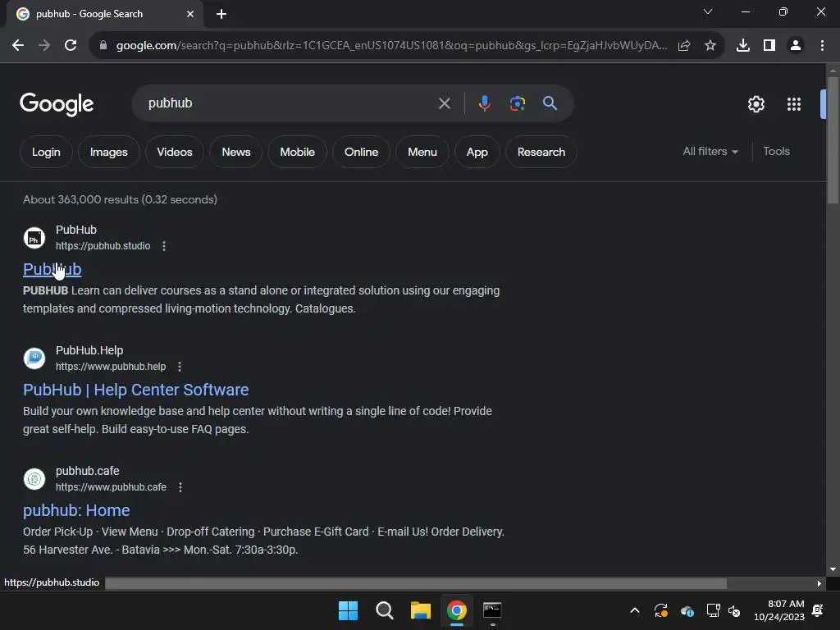840x630 pixels.
Task: Open Google apps grid
Action: (x=794, y=104)
